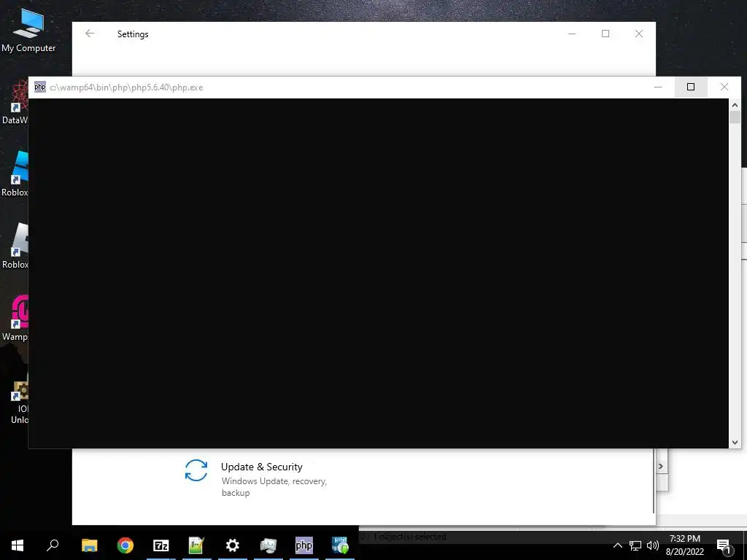Open the clock and date flyout
Viewport: 747px width, 560px height.
point(684,545)
